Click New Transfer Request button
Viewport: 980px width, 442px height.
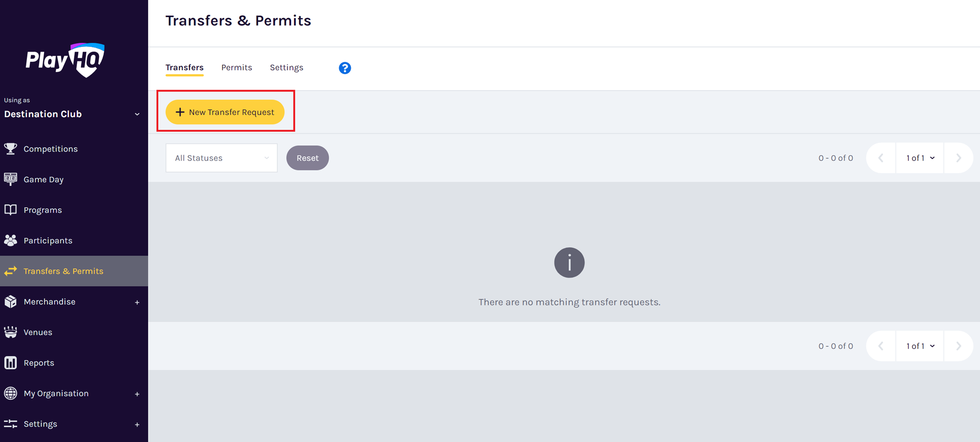(x=225, y=112)
